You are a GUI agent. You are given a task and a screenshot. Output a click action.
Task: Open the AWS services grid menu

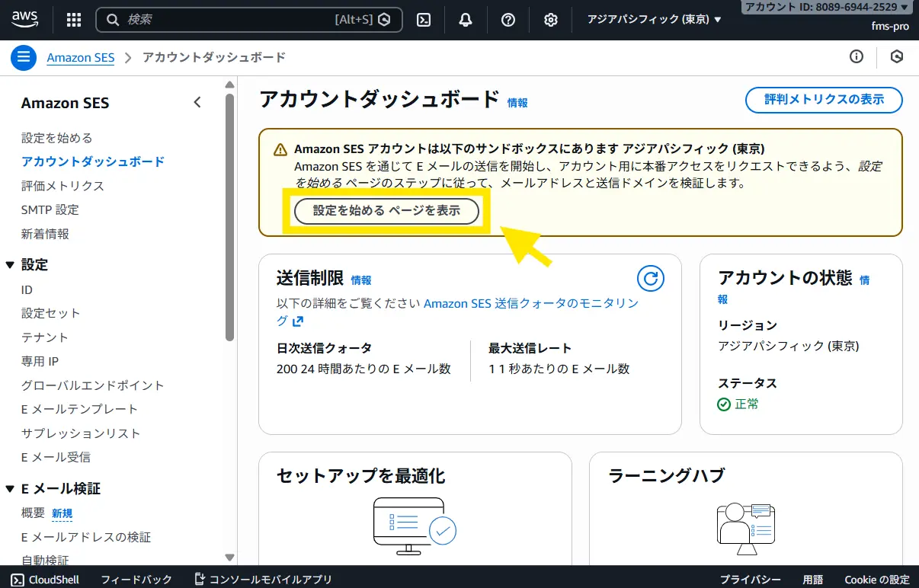(74, 20)
